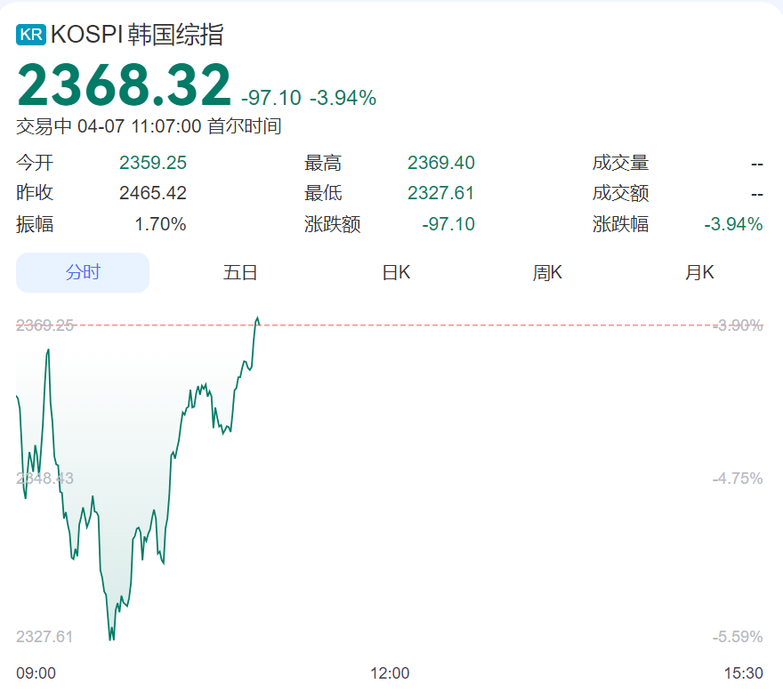The width and height of the screenshot is (783, 700).
Task: Click the -3.94% figure beside the price
Action: (343, 98)
